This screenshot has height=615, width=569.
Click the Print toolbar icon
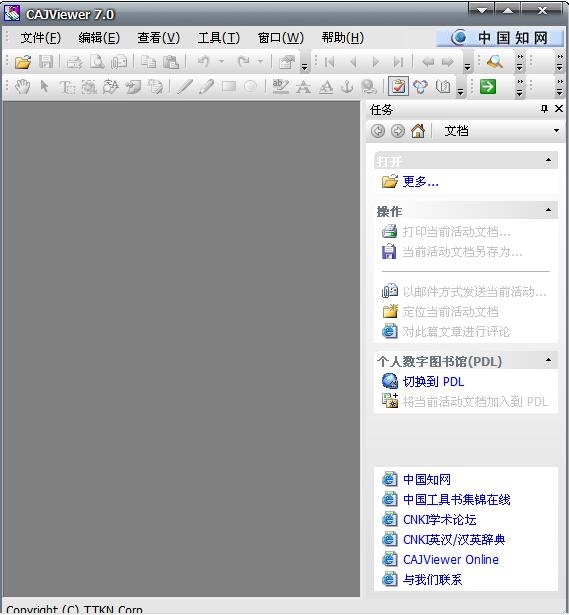75,62
